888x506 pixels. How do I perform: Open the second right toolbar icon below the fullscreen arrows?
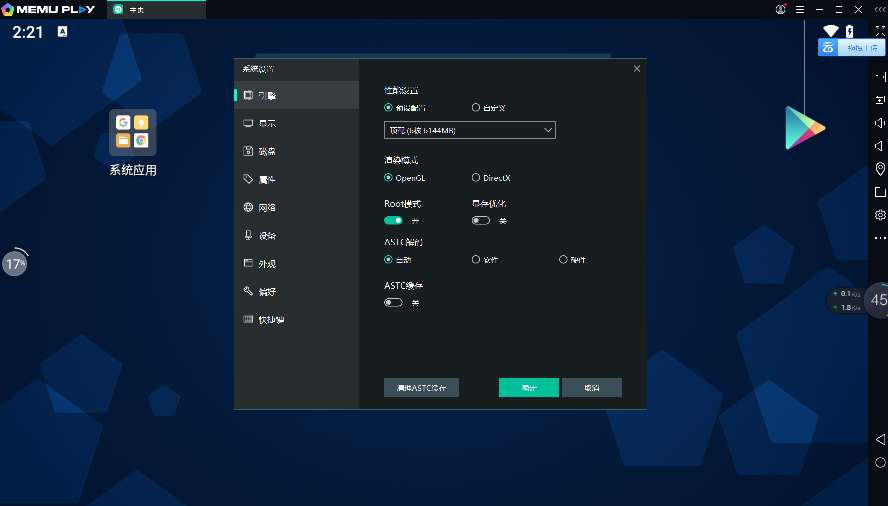(x=880, y=100)
